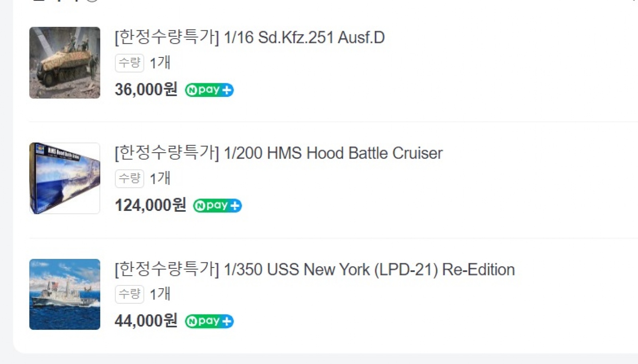Screen dimensions: 638x364
Task: Open the 1/200 HMS Hood Battle Cruiser title
Action: pos(278,153)
